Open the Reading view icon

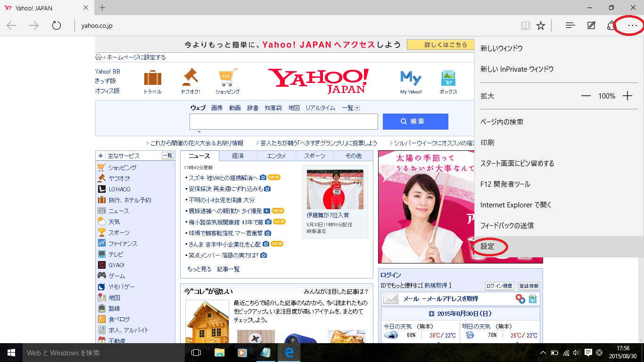tap(525, 25)
